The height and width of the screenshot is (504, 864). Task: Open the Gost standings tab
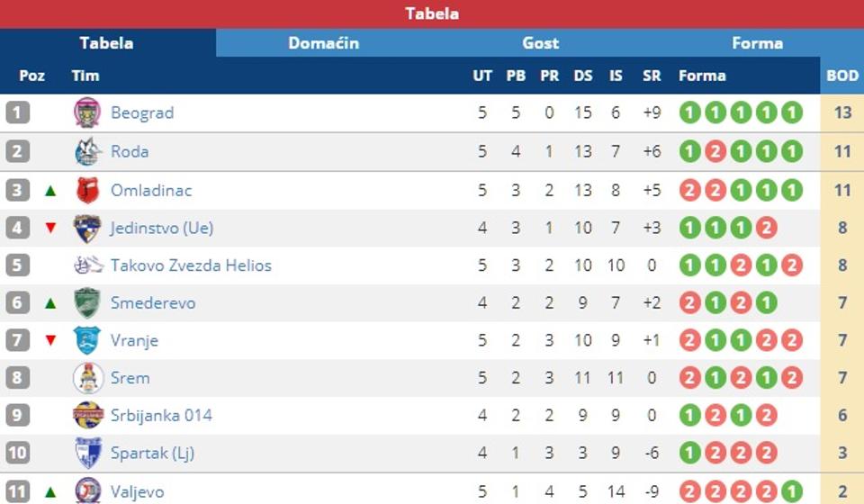point(540,43)
